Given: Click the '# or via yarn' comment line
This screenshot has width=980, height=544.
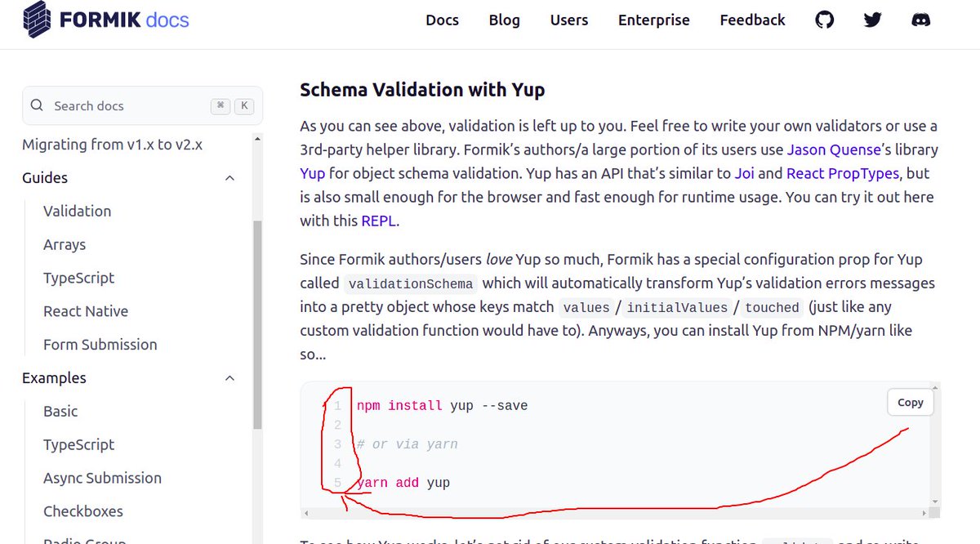Looking at the screenshot, I should (407, 444).
